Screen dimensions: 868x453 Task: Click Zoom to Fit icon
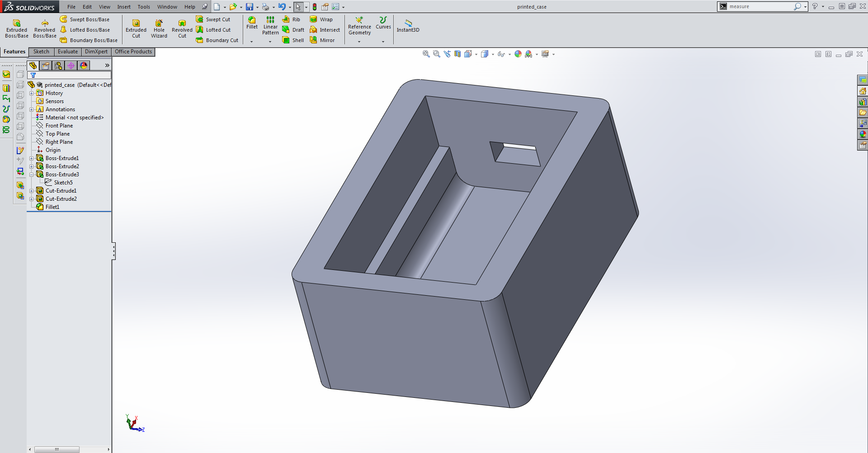pyautogui.click(x=426, y=54)
